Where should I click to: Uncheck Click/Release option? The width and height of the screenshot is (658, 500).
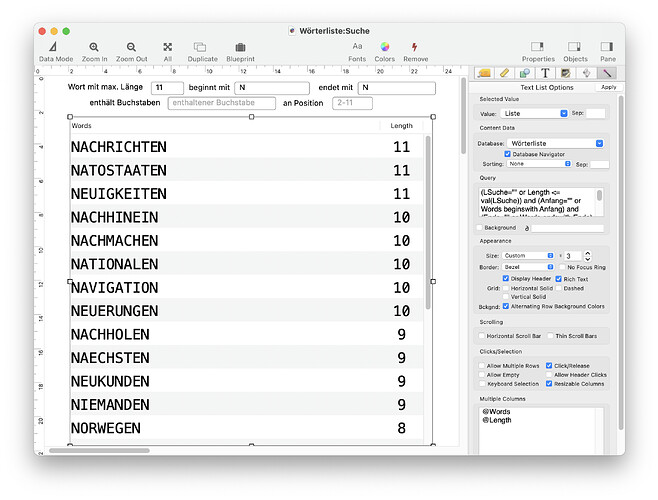pos(549,366)
